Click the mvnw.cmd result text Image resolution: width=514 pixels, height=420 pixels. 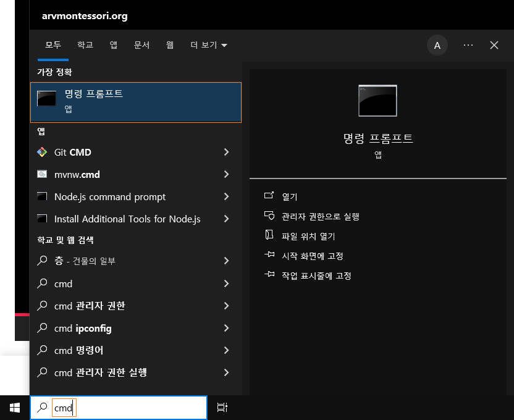tap(77, 175)
